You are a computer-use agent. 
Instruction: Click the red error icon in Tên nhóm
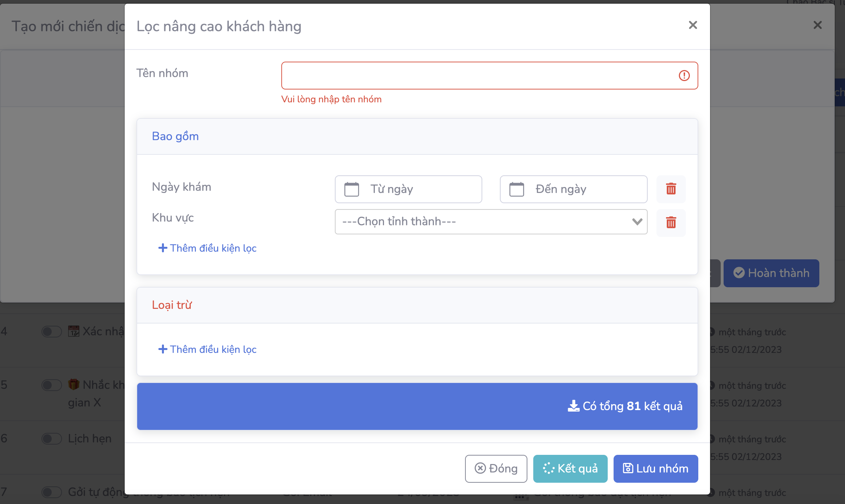[x=684, y=76]
